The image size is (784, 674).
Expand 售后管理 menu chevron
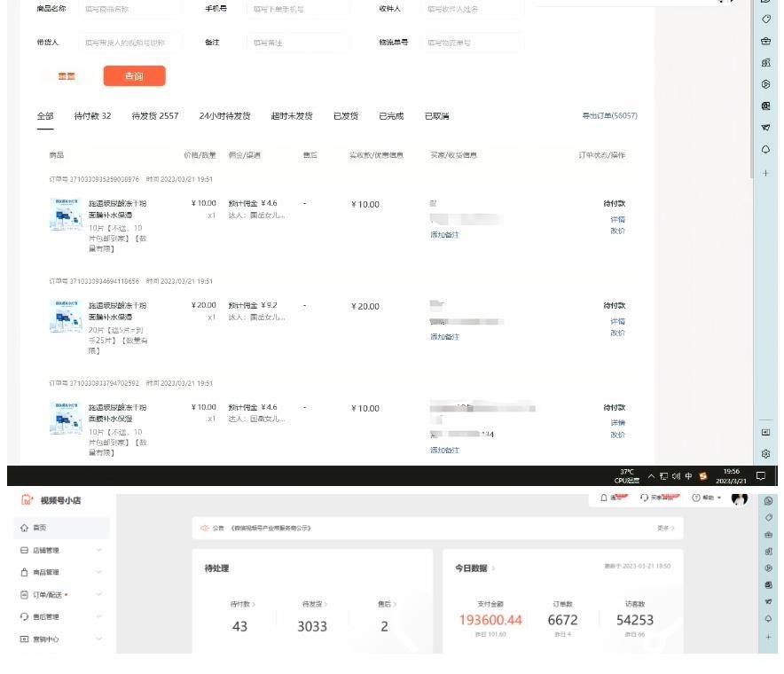(x=99, y=616)
